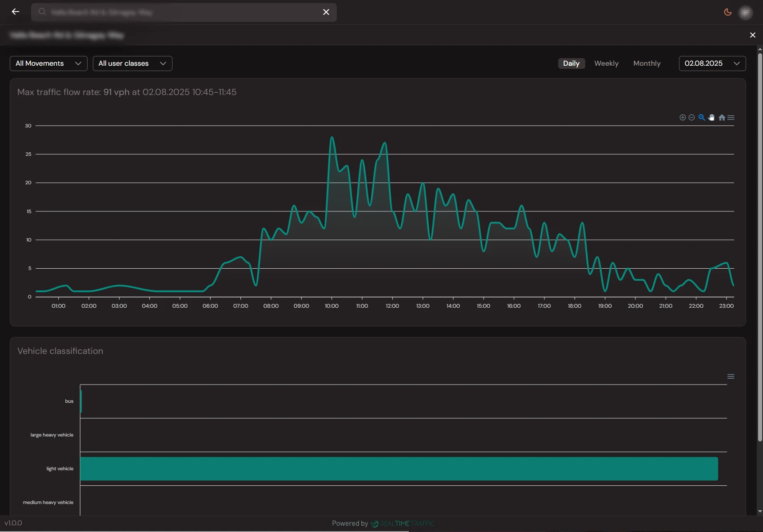Toggle dark mode with moon icon
The image size is (763, 532).
point(727,12)
